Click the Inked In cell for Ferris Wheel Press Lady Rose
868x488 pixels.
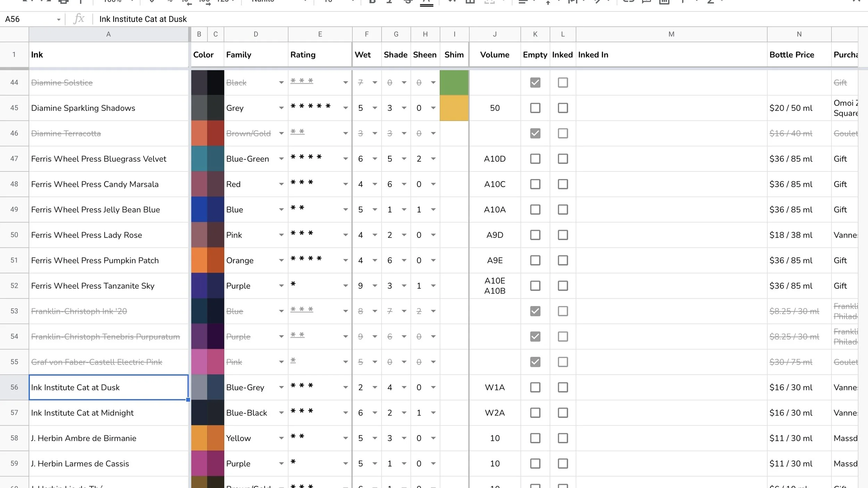[671, 235]
